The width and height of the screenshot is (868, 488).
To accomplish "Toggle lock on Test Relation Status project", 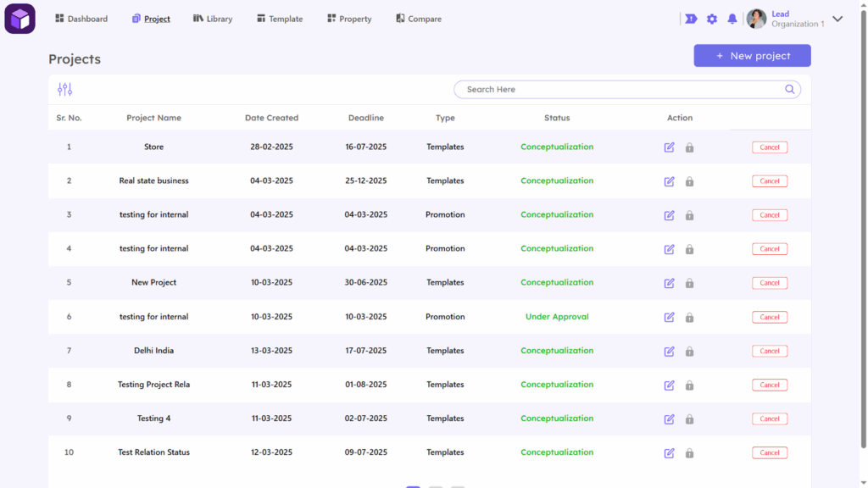I will [x=689, y=452].
